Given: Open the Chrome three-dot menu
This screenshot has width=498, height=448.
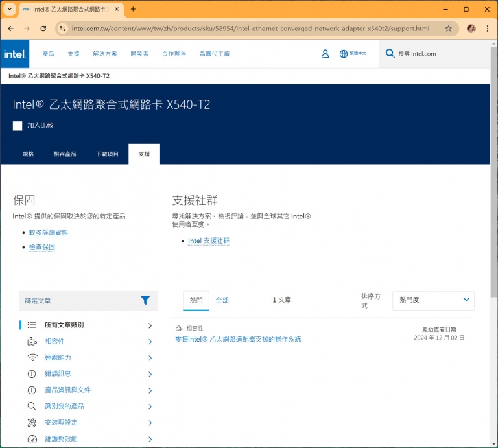Looking at the screenshot, I should 487,29.
